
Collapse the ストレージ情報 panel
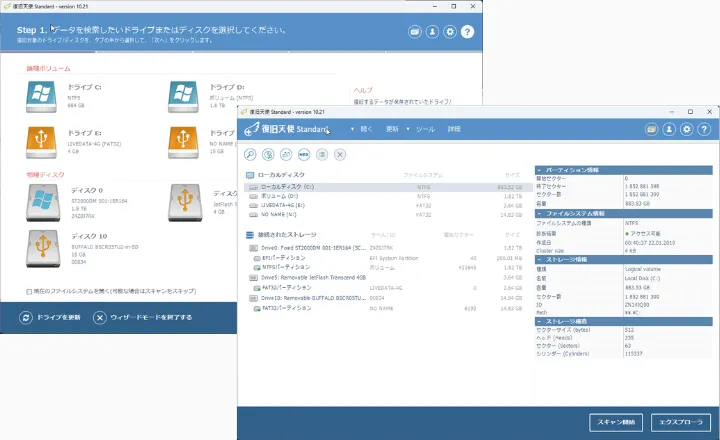click(x=540, y=259)
